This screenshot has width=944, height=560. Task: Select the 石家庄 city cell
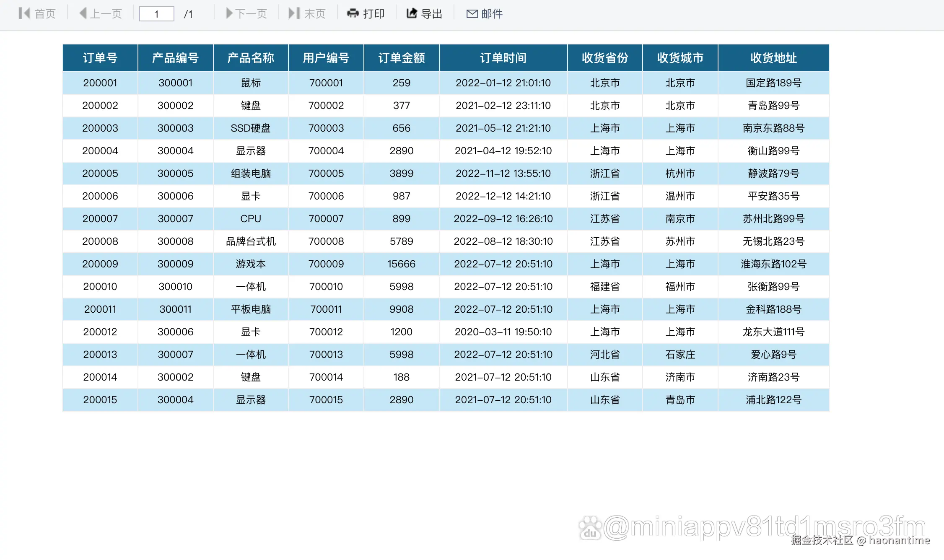[680, 355]
